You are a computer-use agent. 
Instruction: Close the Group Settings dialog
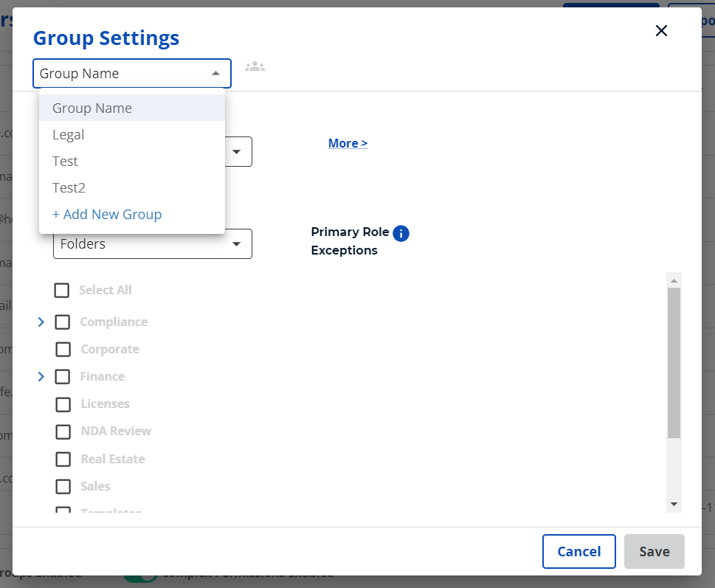tap(661, 30)
